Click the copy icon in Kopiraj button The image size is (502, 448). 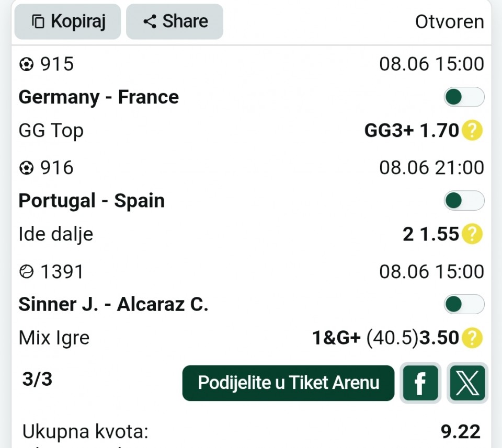point(38,22)
